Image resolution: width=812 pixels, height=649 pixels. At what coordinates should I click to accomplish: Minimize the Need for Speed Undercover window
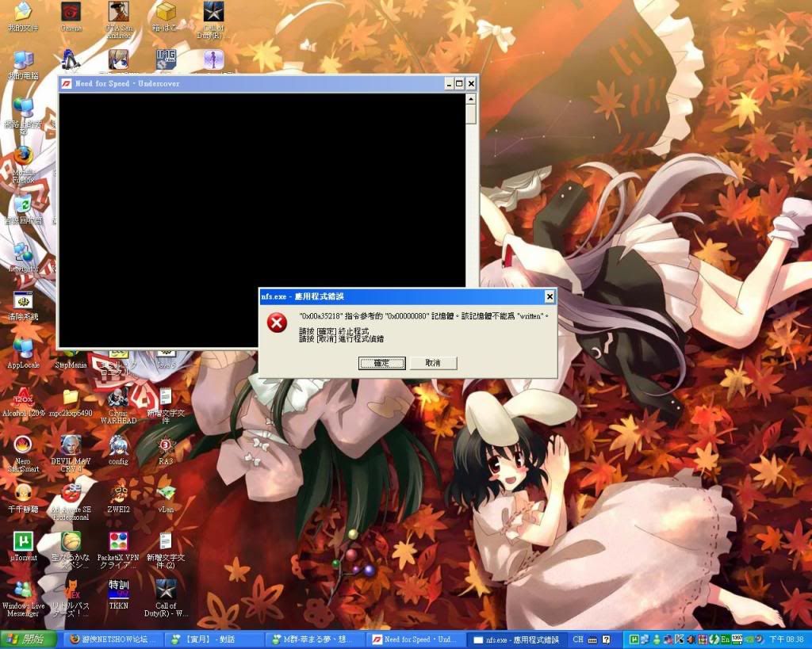pyautogui.click(x=449, y=83)
